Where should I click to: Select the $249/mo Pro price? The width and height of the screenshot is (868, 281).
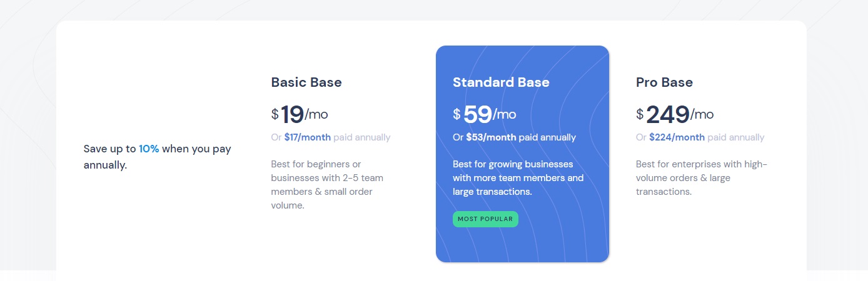[675, 114]
